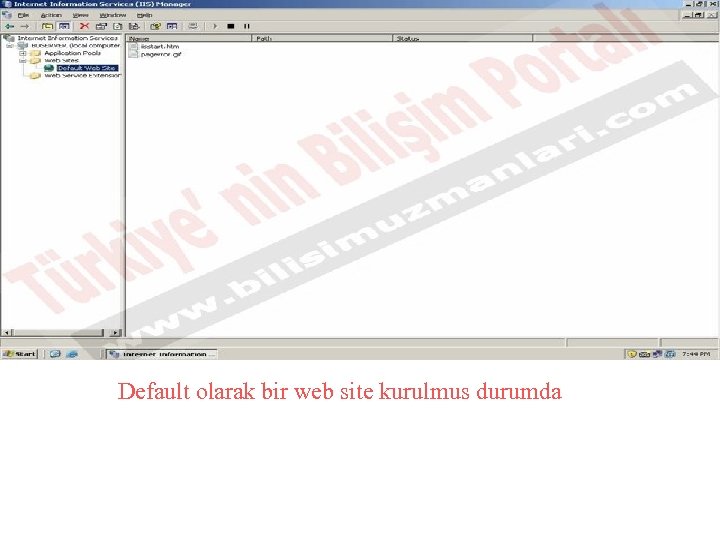Stop the site with the black square icon
This screenshot has width=720, height=540.
231,27
